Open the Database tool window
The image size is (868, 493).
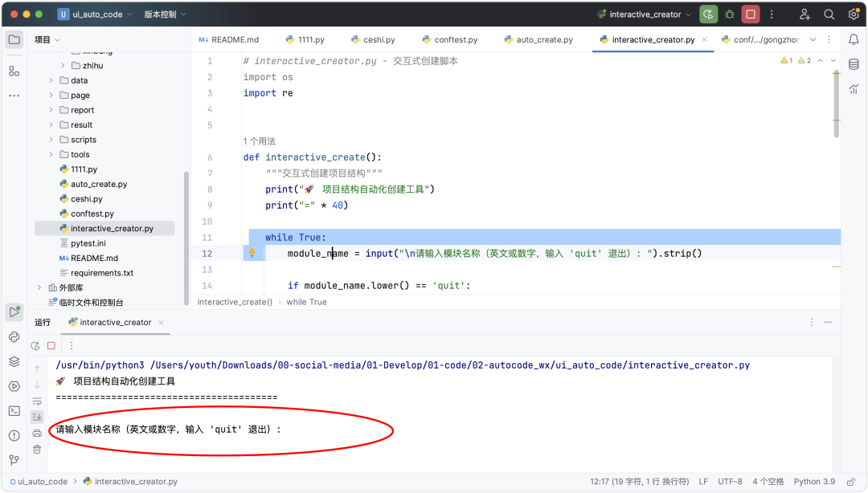[x=854, y=64]
